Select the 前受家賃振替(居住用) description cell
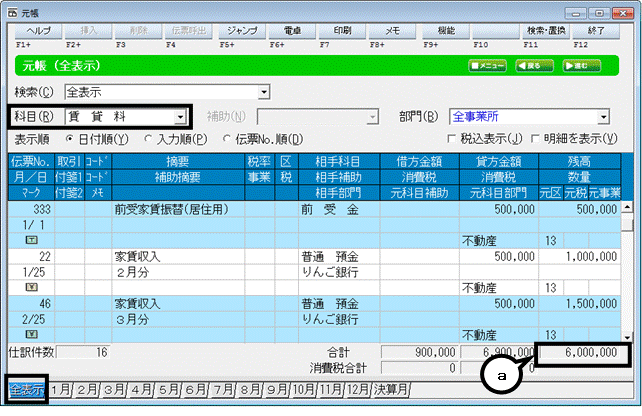Viewport: 642px width, 416px height. coord(178,209)
